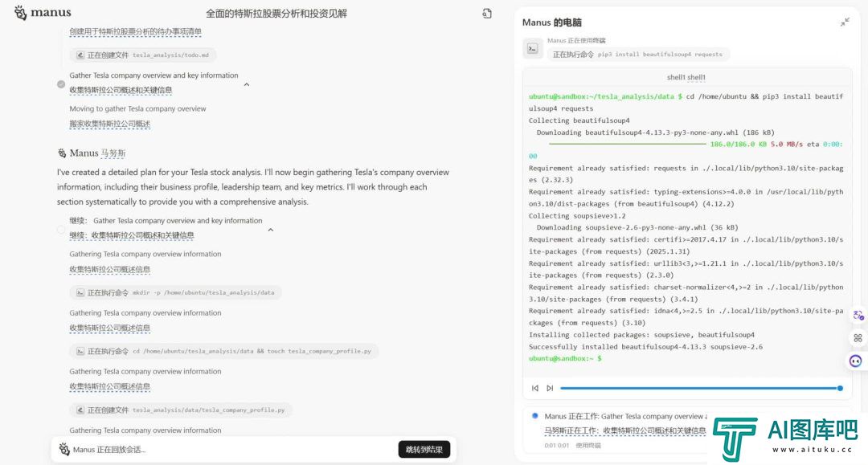Open the 正在创建文件 tesla_company_profile.py chip
The image size is (868, 465).
181,410
